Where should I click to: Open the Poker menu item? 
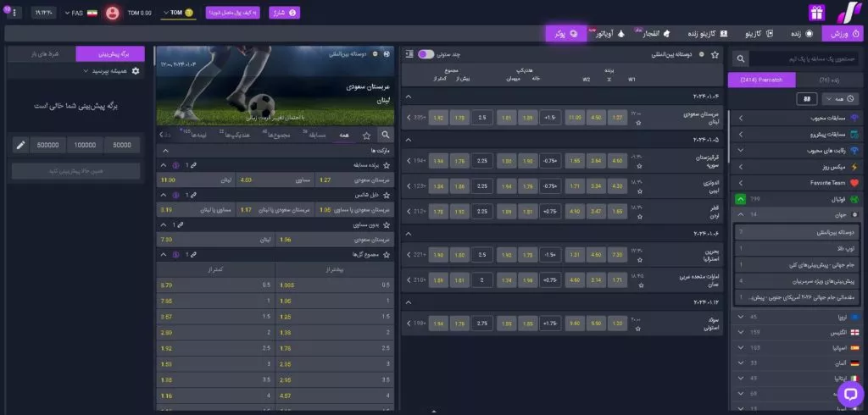pos(562,34)
